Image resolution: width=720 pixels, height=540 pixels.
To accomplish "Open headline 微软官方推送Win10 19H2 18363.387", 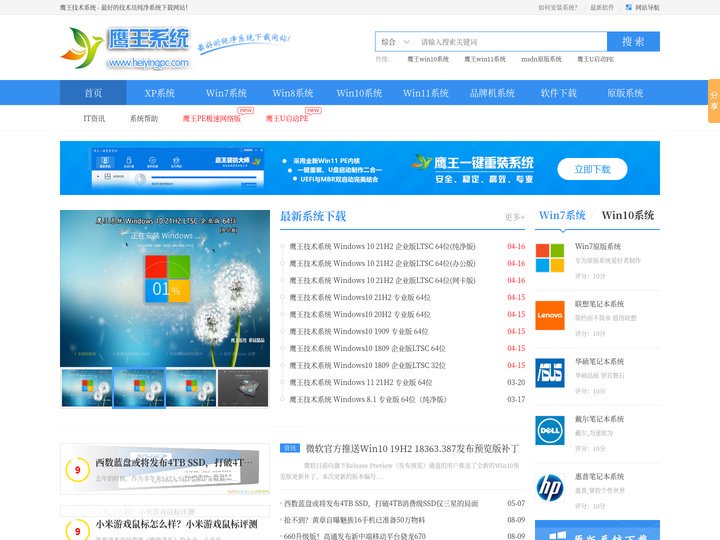I will click(x=412, y=449).
